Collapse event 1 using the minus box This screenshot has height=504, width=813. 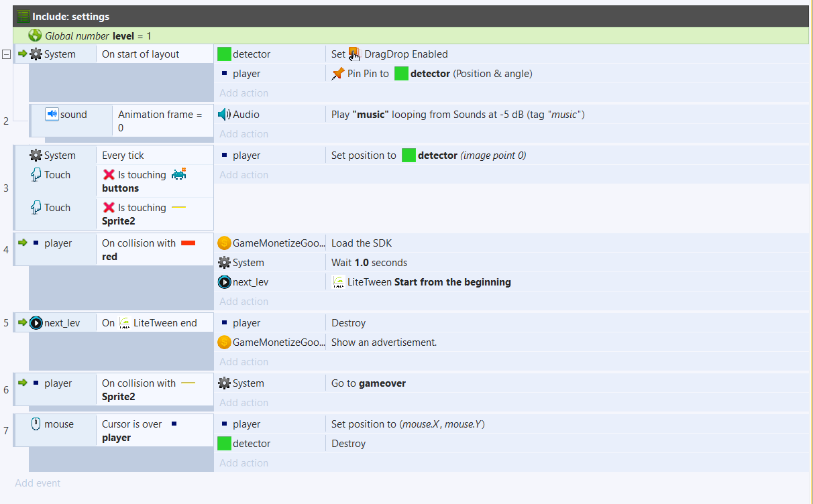[x=6, y=54]
